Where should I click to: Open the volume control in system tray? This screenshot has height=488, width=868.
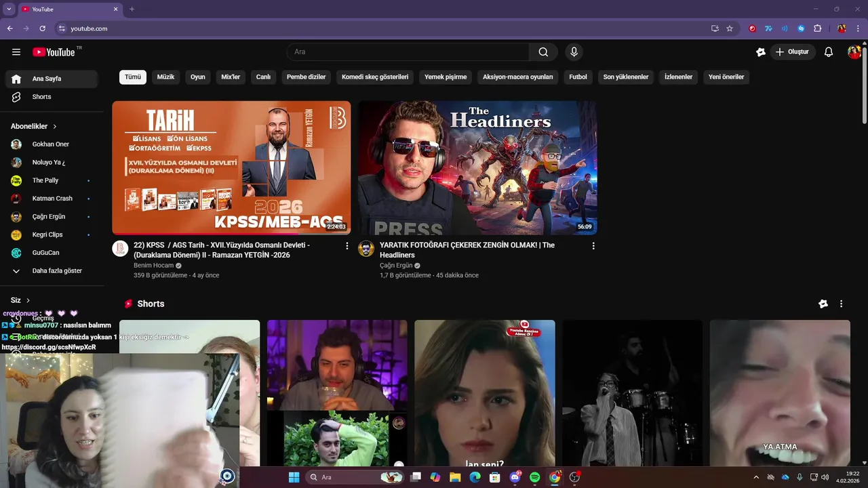tap(825, 477)
